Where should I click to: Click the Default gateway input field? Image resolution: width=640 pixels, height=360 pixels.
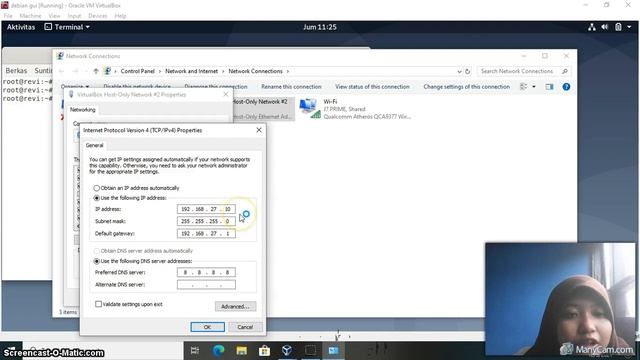206,233
